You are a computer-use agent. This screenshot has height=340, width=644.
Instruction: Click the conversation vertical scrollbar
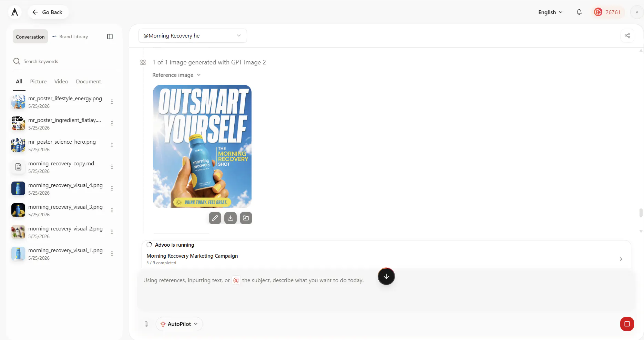tap(641, 213)
